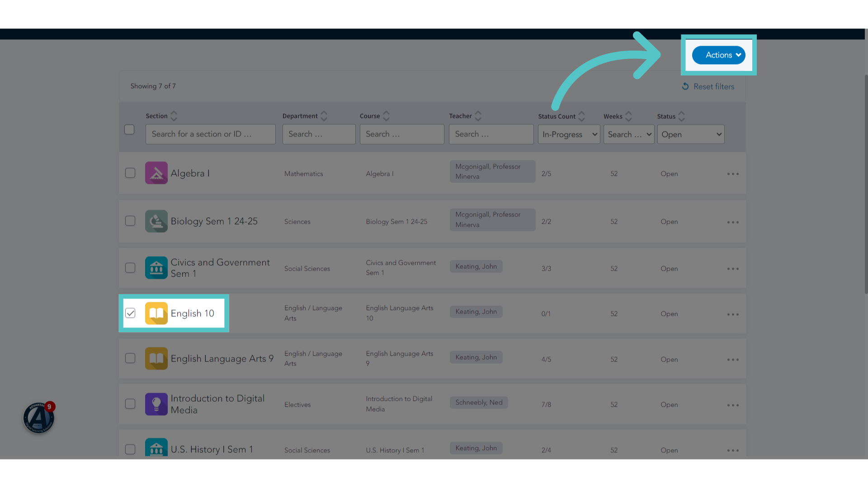Check the English Language Arts 9 checkbox
The width and height of the screenshot is (868, 488).
pyautogui.click(x=130, y=358)
